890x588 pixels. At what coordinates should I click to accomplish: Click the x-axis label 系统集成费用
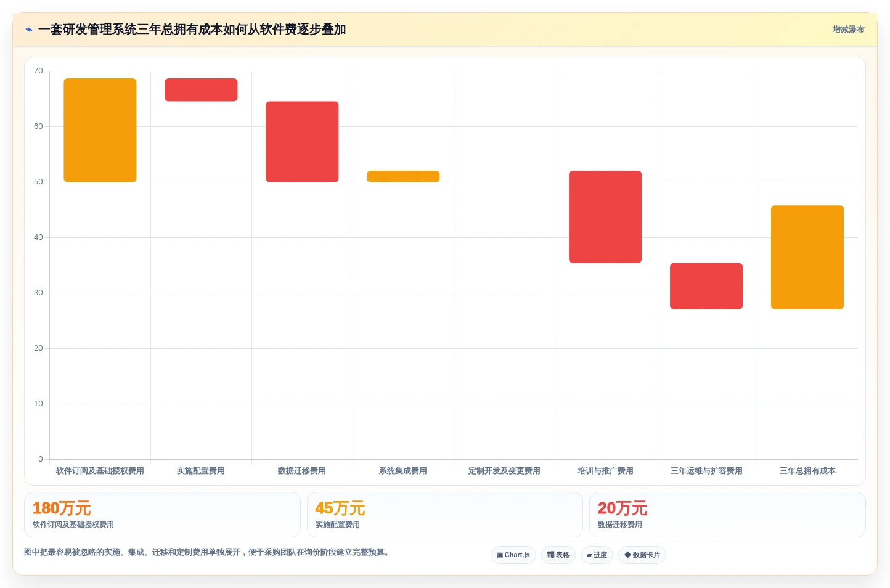tap(403, 471)
